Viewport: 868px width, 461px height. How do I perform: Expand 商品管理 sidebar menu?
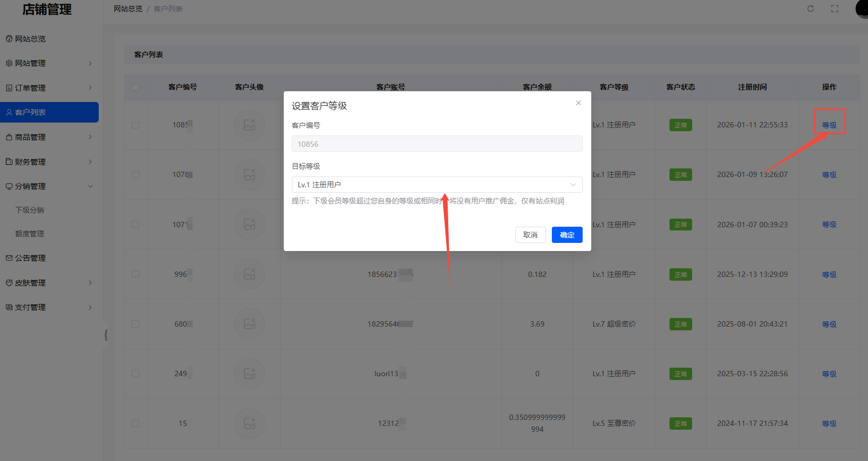click(50, 137)
